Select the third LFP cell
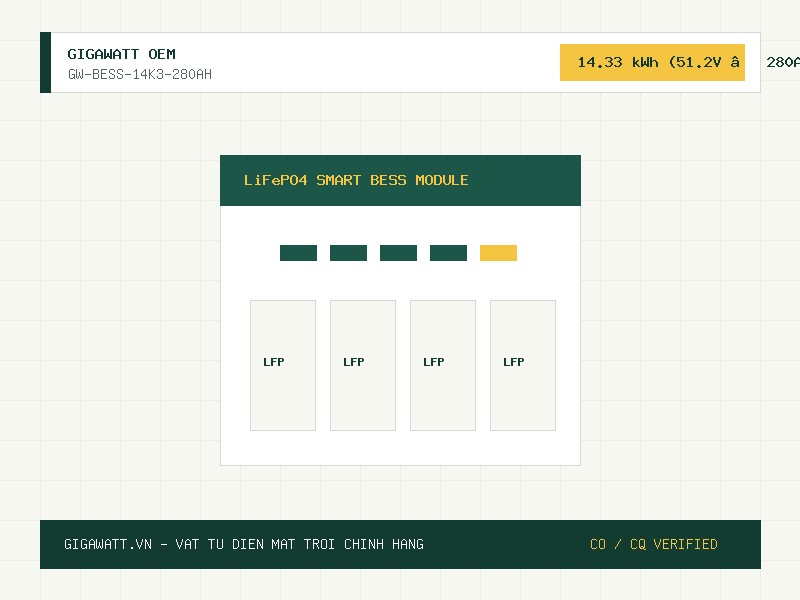Screen dimensions: 800x600 point(443,365)
